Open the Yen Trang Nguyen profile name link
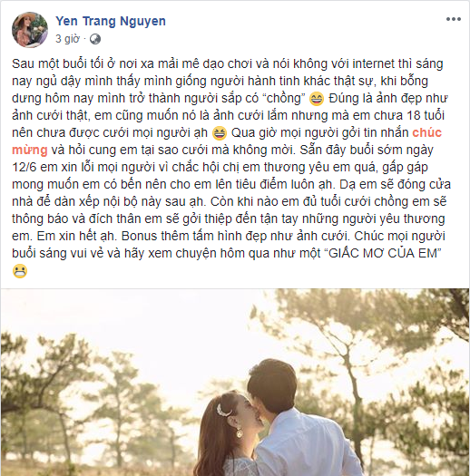Image resolution: width=470 pixels, height=476 pixels. [111, 21]
